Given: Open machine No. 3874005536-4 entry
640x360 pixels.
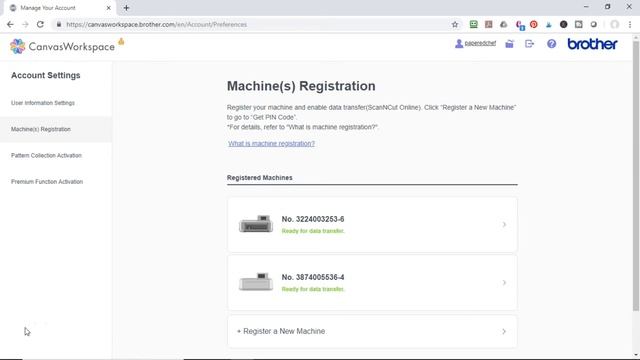Looking at the screenshot, I should click(x=372, y=282).
